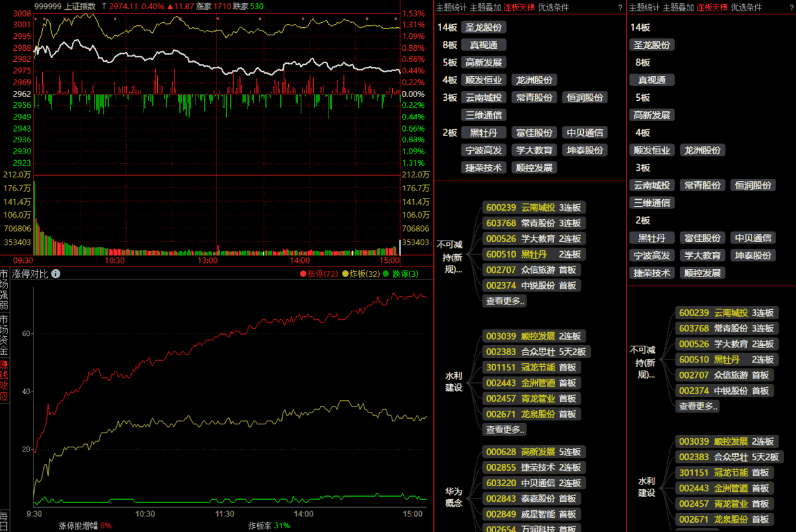Viewport: 796px width, 532px height.
Task: Select 002849 威星智能 首板 row
Action: coord(531,514)
